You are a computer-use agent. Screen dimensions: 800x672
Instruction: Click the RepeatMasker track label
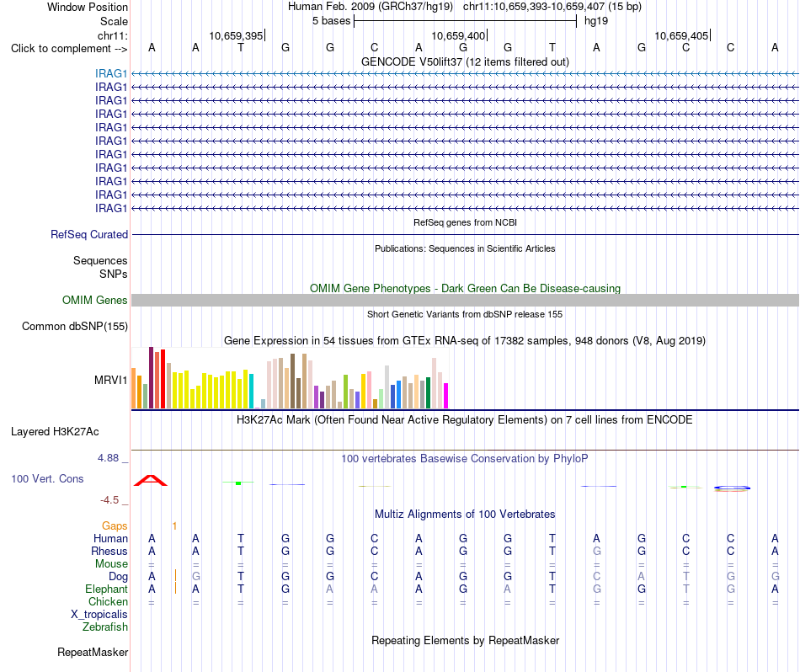coord(93,652)
